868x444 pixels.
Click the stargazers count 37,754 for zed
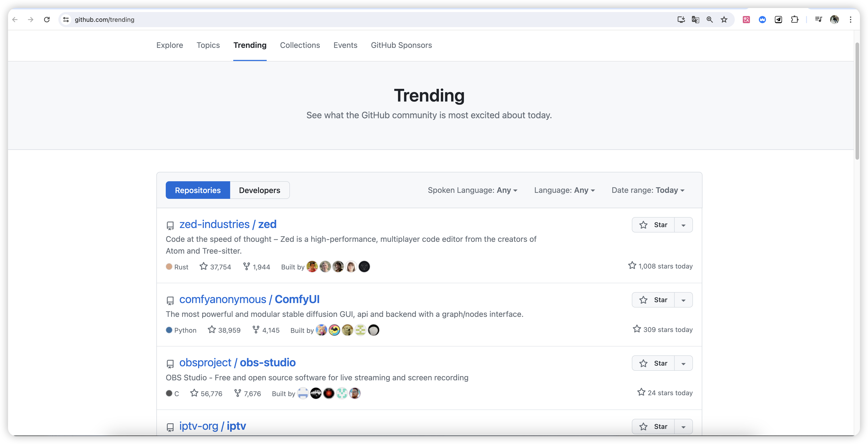215,267
